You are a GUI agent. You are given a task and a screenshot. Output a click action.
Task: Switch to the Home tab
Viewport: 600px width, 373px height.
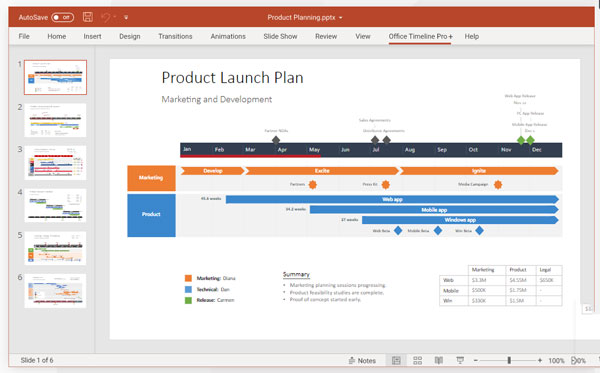point(57,36)
